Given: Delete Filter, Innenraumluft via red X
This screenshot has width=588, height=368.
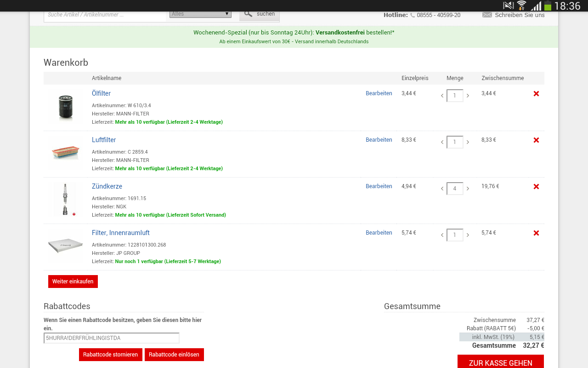Looking at the screenshot, I should pyautogui.click(x=536, y=233).
